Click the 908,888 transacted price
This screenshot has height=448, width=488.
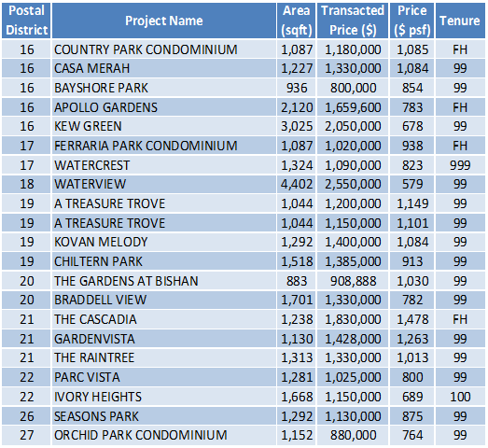point(354,281)
